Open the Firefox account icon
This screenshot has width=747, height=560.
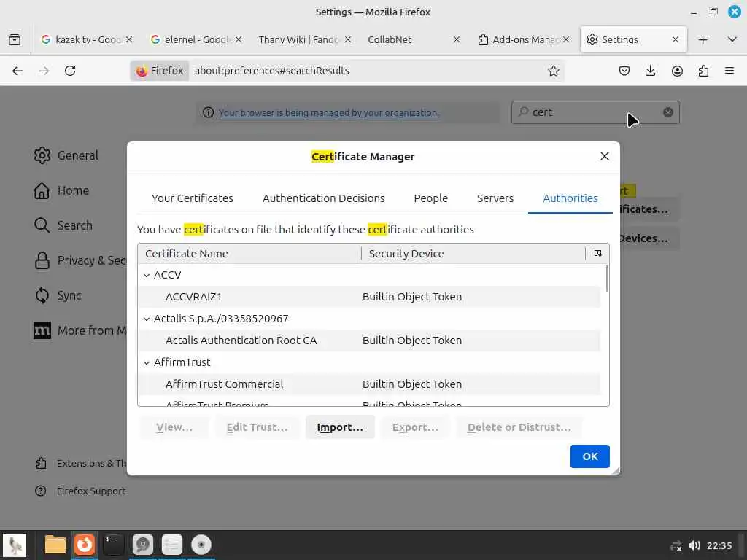tap(677, 71)
